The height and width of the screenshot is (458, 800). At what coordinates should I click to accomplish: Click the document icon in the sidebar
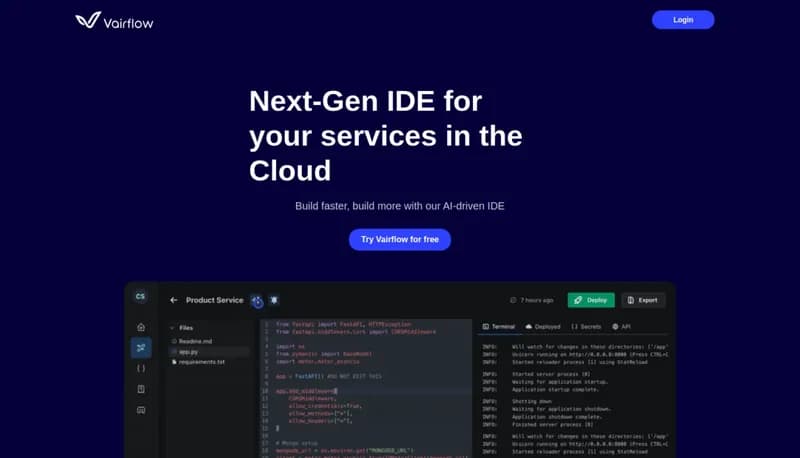(x=141, y=389)
